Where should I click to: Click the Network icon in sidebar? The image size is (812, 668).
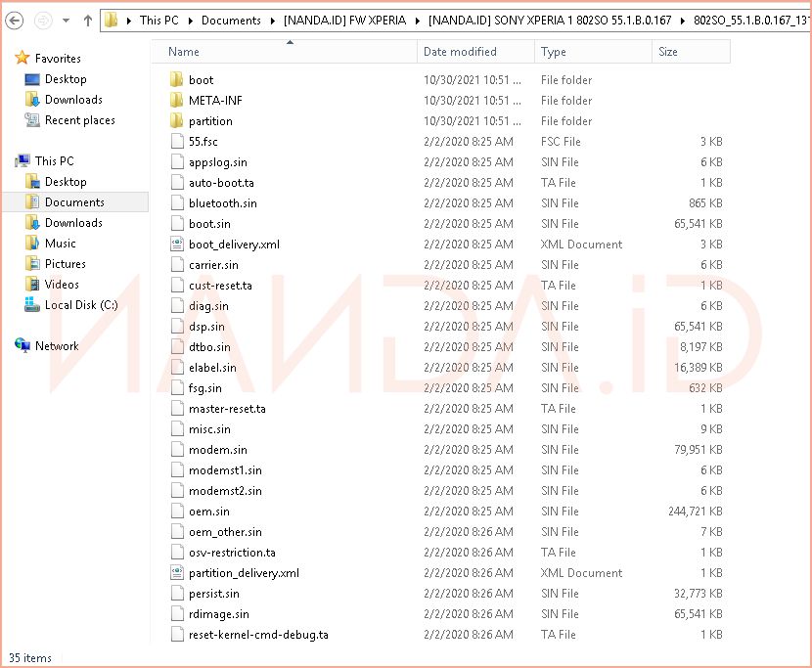(23, 346)
